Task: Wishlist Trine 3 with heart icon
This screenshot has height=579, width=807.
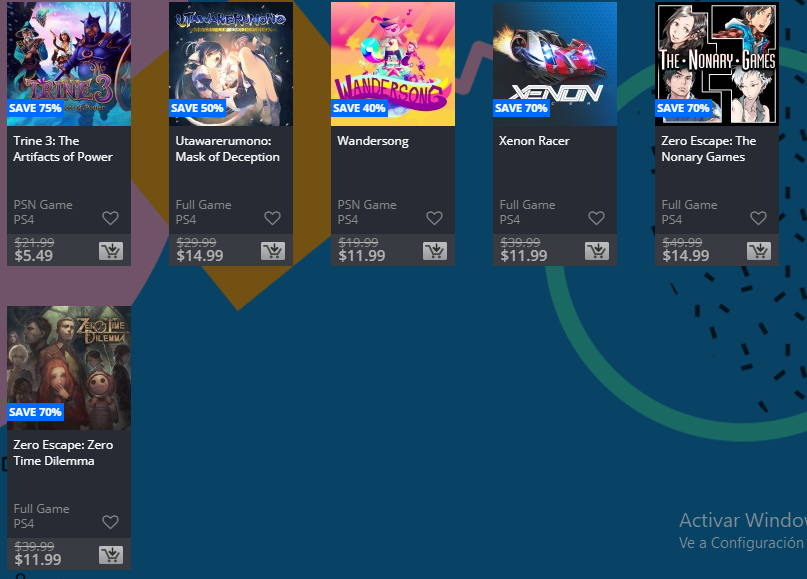Action: point(110,218)
